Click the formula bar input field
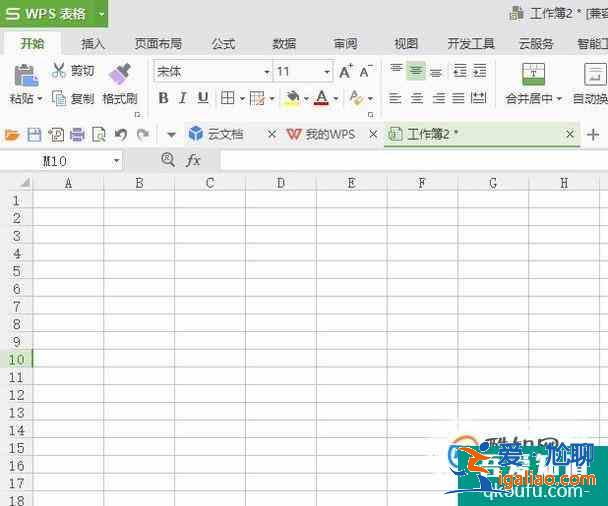 pos(414,160)
